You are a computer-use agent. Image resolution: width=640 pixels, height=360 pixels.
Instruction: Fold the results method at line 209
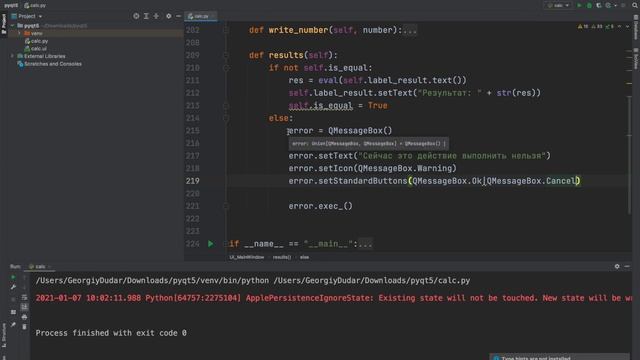[x=226, y=55]
